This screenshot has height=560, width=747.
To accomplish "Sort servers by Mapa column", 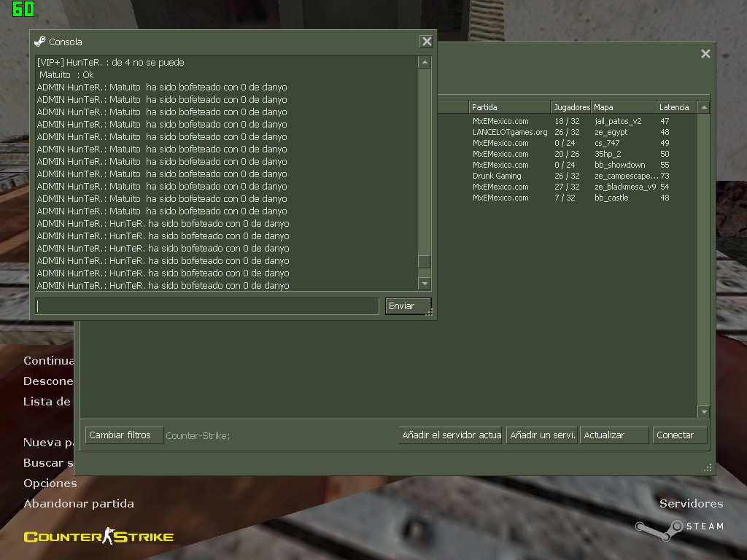I will click(x=624, y=107).
